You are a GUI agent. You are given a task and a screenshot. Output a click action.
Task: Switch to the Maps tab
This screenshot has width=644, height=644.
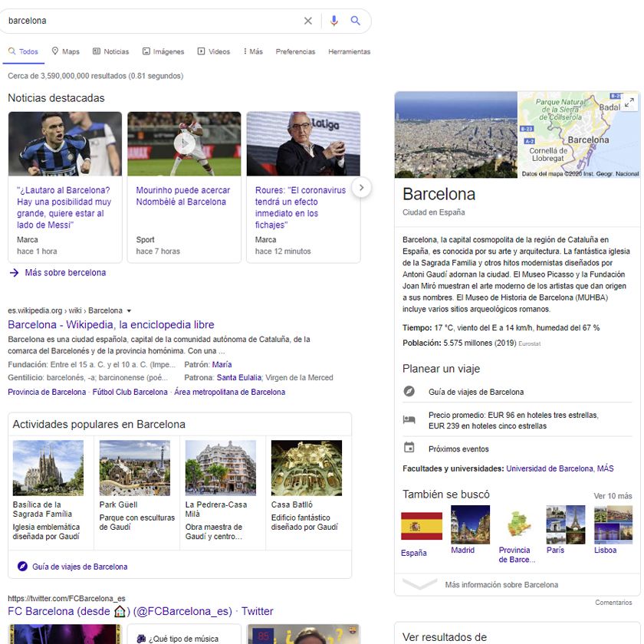pos(66,51)
